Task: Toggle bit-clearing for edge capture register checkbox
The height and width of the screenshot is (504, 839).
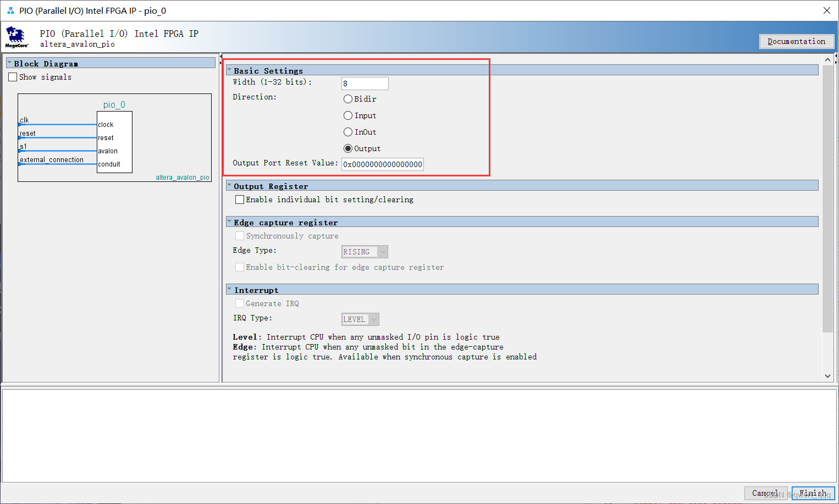Action: click(240, 267)
